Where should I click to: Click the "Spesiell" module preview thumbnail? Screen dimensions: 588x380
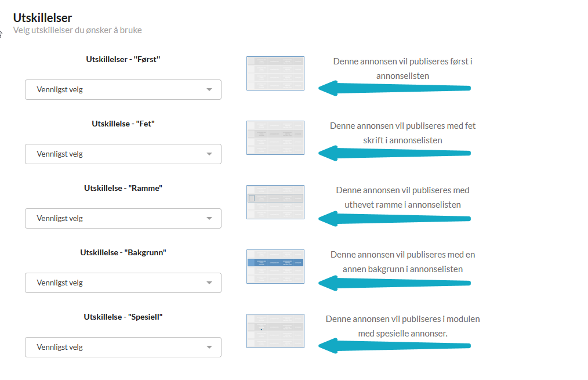pos(275,331)
